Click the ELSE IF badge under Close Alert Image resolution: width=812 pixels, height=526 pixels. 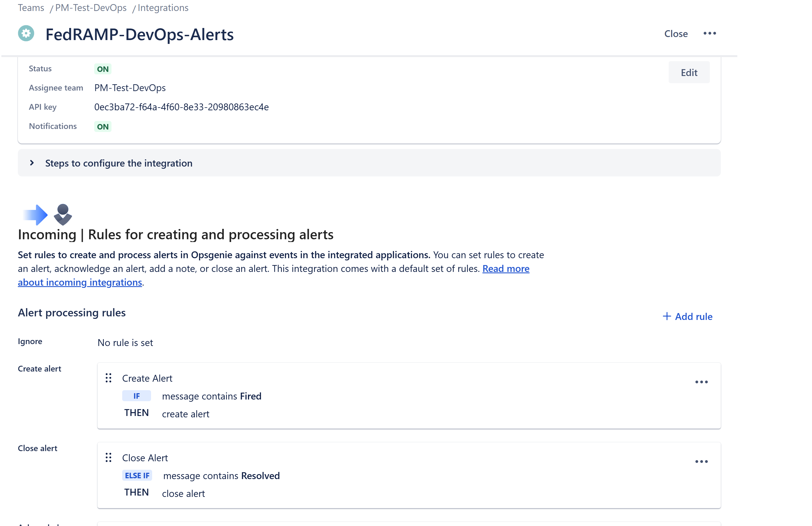pyautogui.click(x=137, y=475)
